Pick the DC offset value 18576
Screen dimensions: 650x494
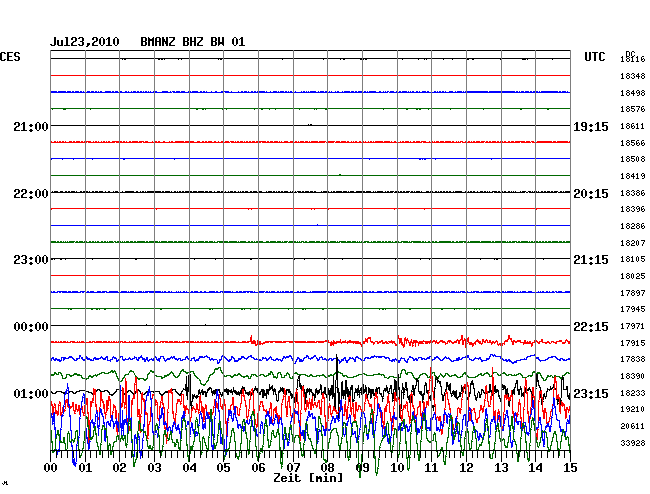pyautogui.click(x=633, y=109)
